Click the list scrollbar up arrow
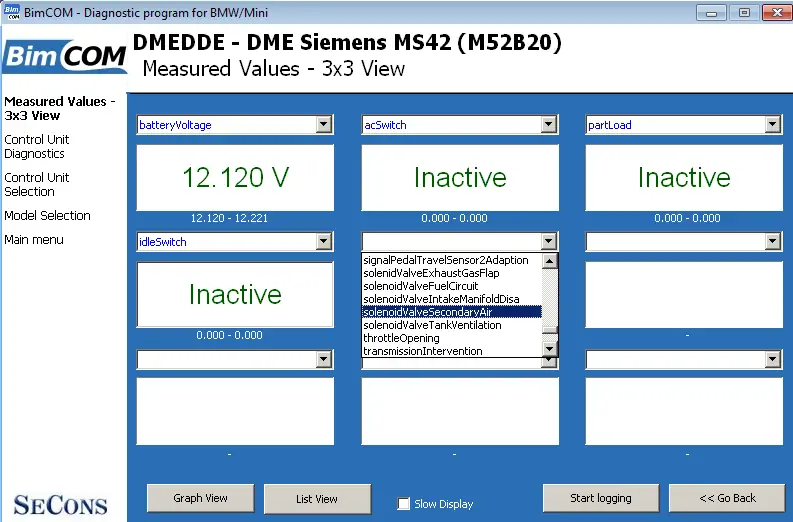 coord(549,260)
